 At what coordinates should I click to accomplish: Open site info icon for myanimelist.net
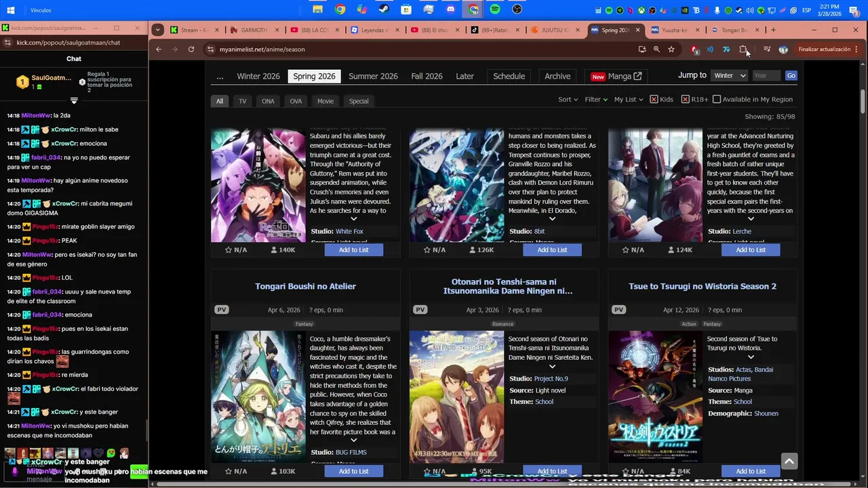[x=211, y=49]
